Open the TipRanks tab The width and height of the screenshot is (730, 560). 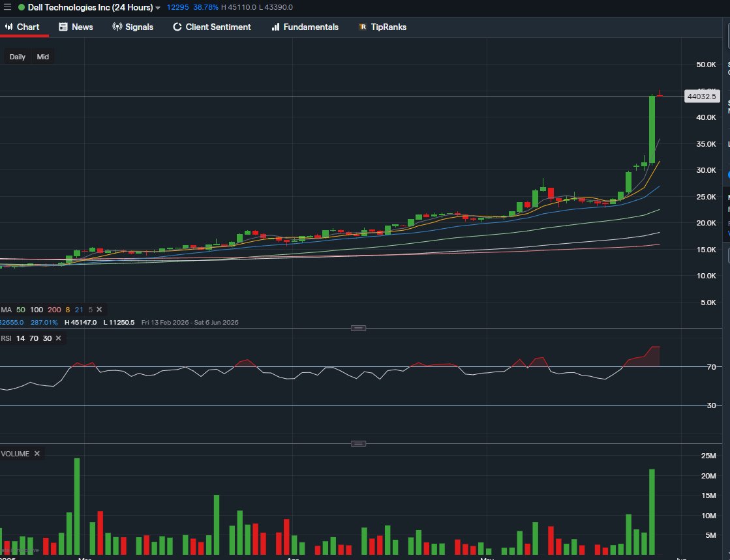(x=382, y=27)
